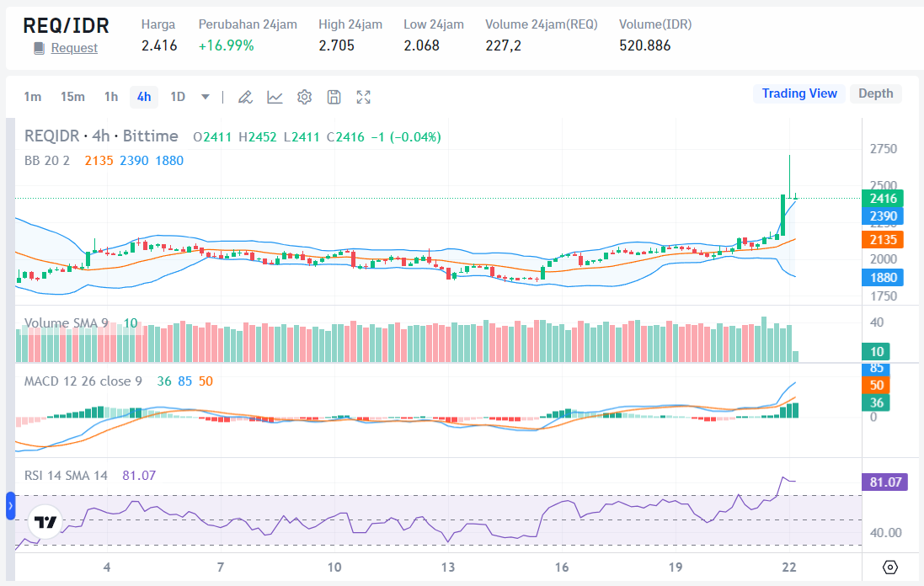924x586 pixels.
Task: Expand the left drawing toolbar arrow
Action: click(x=10, y=506)
